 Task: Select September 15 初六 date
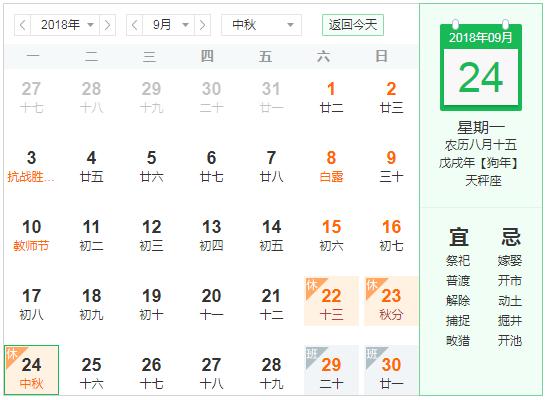tap(331, 236)
